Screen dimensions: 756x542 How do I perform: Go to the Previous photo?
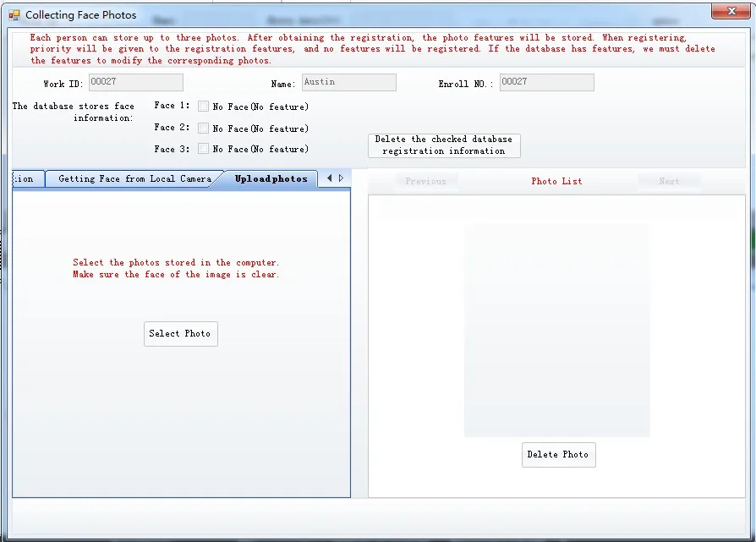[x=425, y=181]
